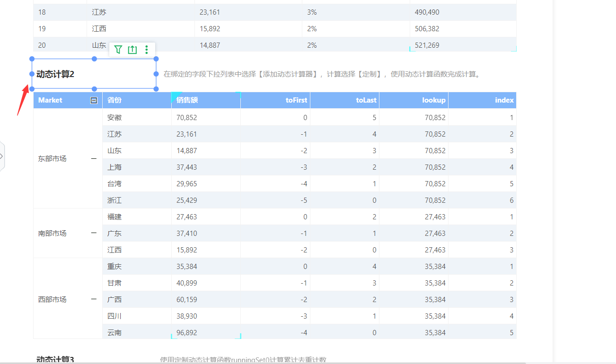This screenshot has height=364, width=616.
Task: Click 15,892 in row 19 of top table
Action: click(x=210, y=28)
